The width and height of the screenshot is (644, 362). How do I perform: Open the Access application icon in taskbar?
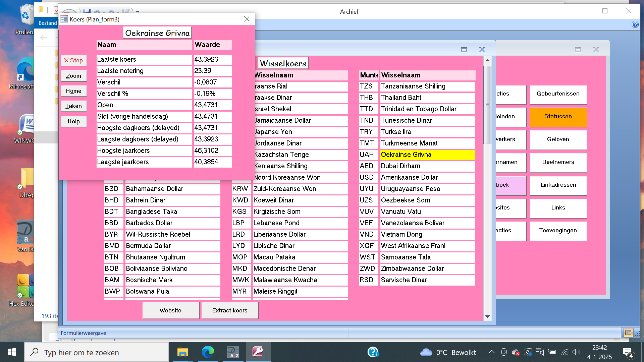[258, 352]
